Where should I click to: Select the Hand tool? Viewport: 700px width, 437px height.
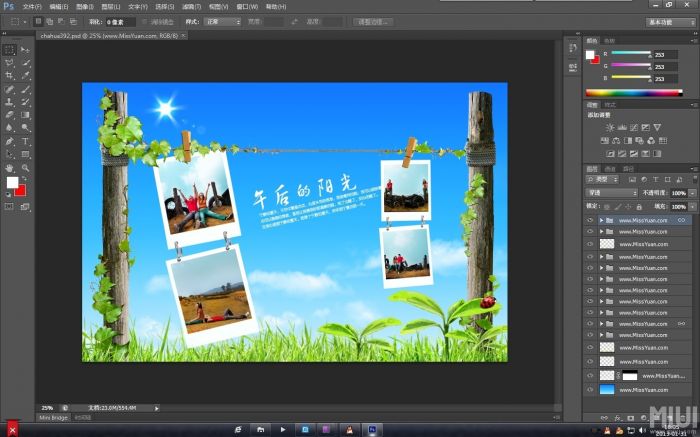pos(9,168)
